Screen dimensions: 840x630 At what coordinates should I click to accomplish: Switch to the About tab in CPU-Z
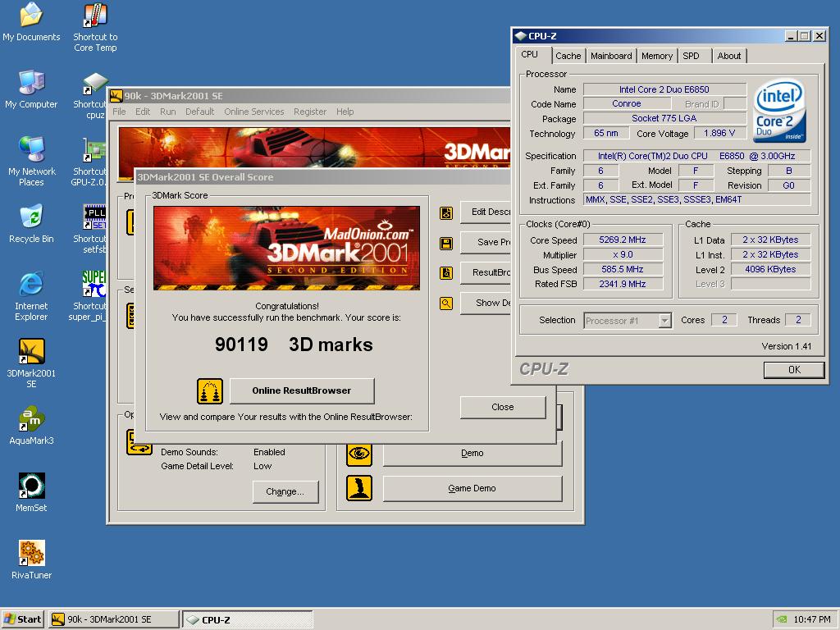pyautogui.click(x=729, y=56)
